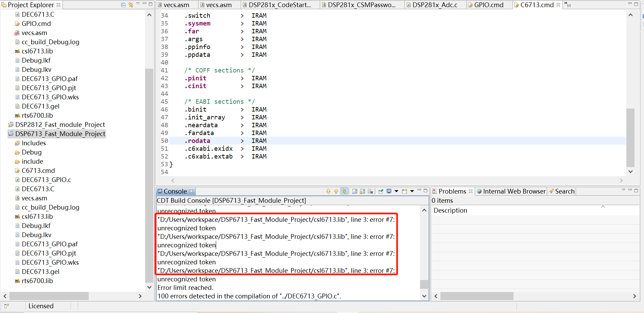The width and height of the screenshot is (644, 313).
Task: Jump to next error in console
Action: 328,191
